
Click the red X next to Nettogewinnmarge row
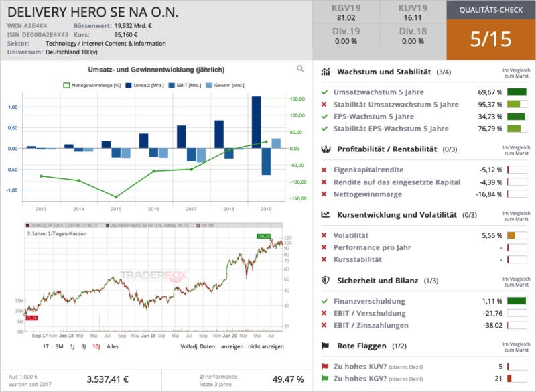[324, 194]
